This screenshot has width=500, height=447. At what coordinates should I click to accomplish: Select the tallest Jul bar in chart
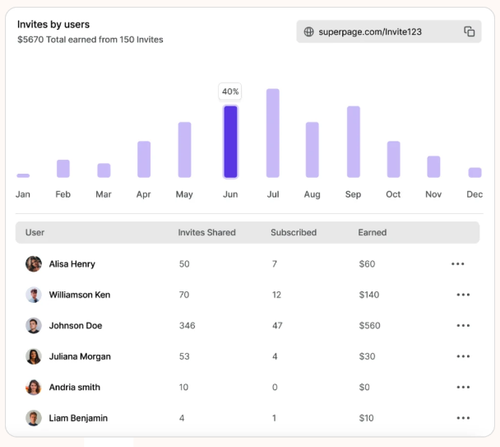pyautogui.click(x=273, y=133)
